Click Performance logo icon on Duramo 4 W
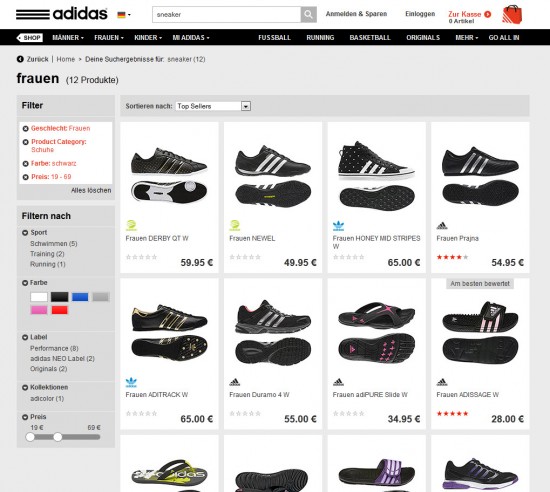The width and height of the screenshot is (550, 492). (x=235, y=382)
